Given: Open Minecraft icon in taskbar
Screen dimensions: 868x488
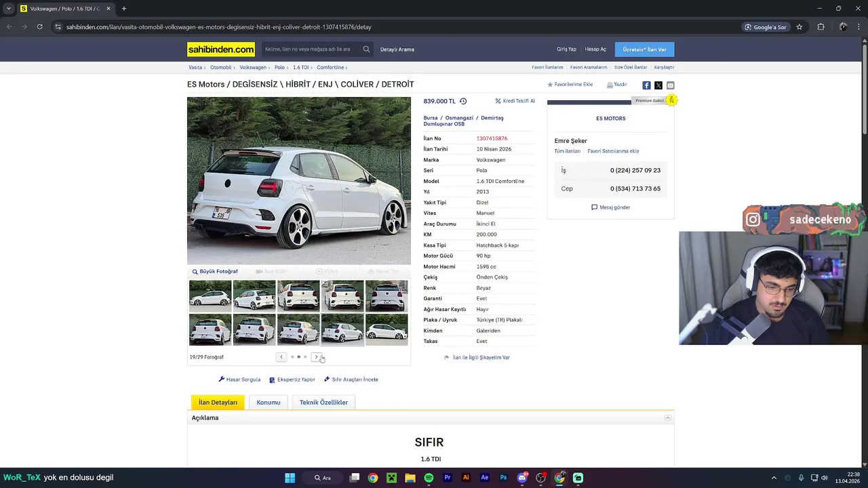Looking at the screenshot, I should pyautogui.click(x=391, y=478).
